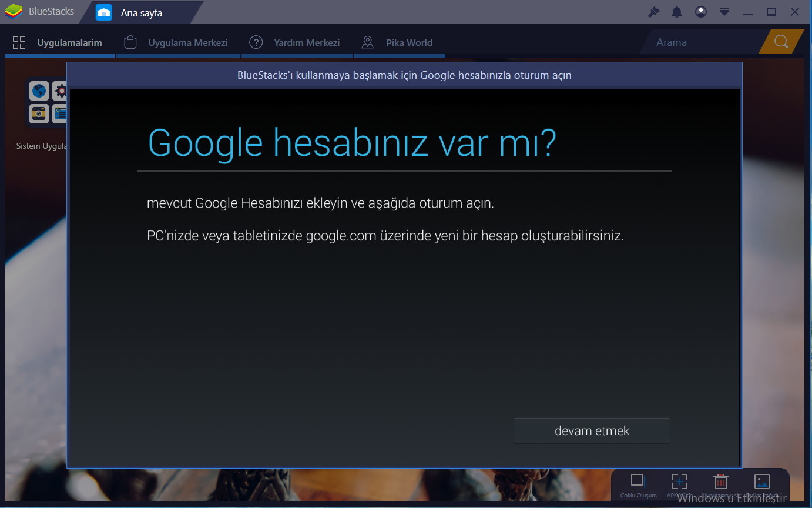The height and width of the screenshot is (508, 812).
Task: Click the Duvar kağıdı wallpaper icon
Action: coord(761,482)
